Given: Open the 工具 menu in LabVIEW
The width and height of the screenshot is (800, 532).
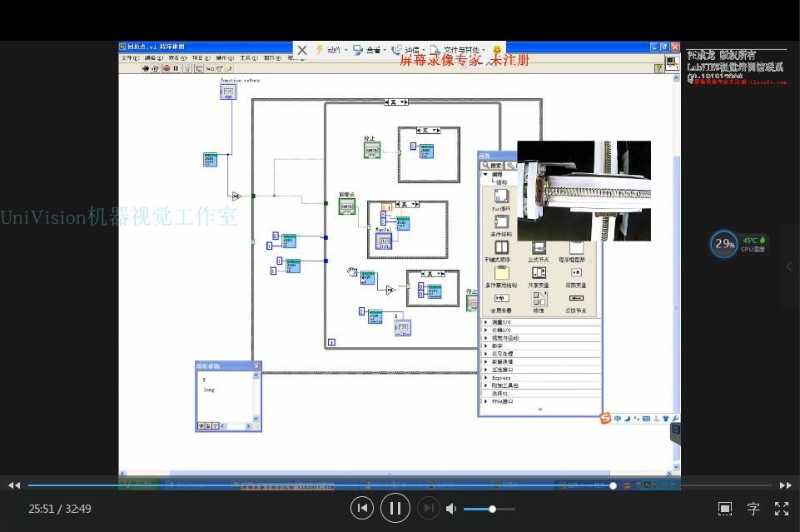Looking at the screenshot, I should (x=248, y=58).
